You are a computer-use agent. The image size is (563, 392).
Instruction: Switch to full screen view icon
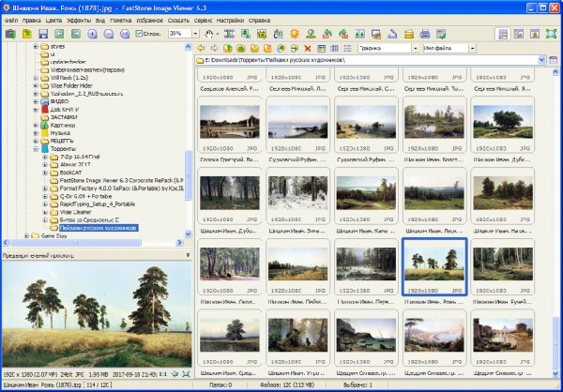(x=551, y=34)
